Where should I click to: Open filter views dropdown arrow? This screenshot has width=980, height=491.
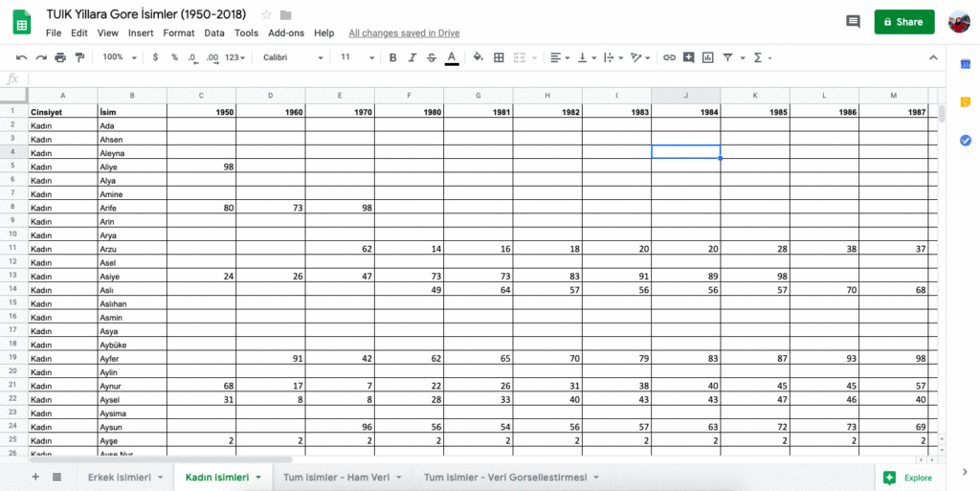point(743,58)
